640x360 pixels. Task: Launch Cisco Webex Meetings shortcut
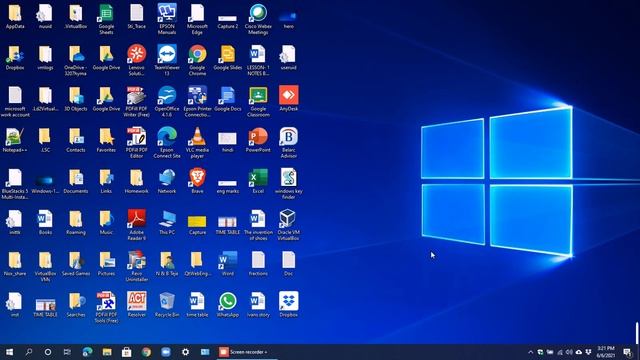coord(258,19)
